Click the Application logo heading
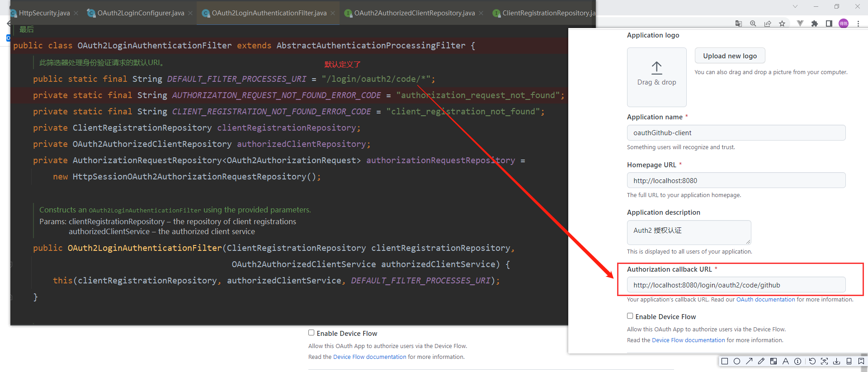This screenshot has height=372, width=868. (x=653, y=35)
